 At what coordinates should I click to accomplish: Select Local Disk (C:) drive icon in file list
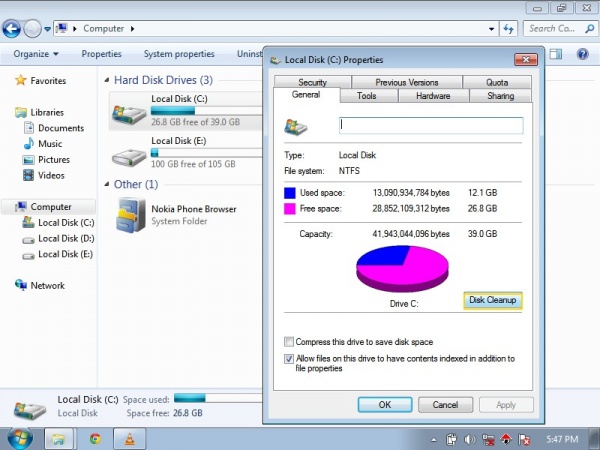(x=129, y=113)
